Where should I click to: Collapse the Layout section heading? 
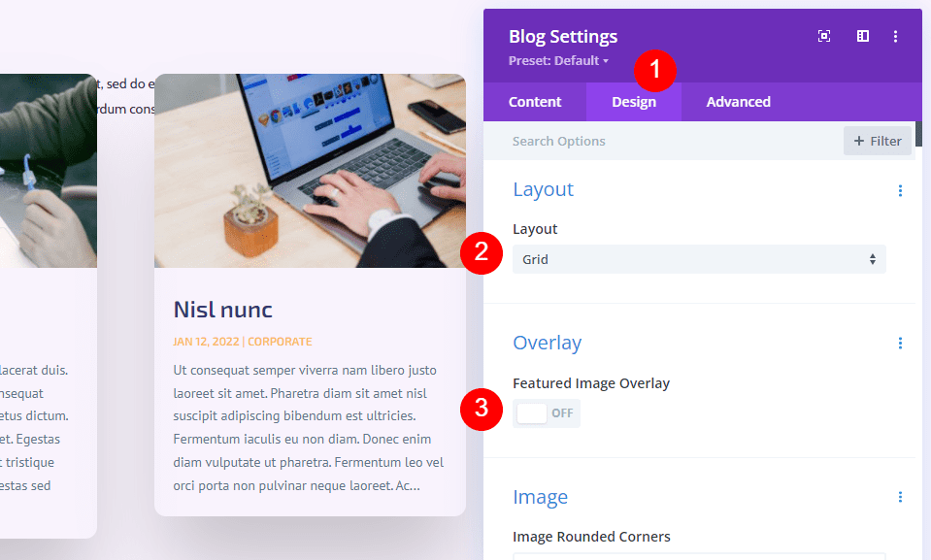point(544,189)
